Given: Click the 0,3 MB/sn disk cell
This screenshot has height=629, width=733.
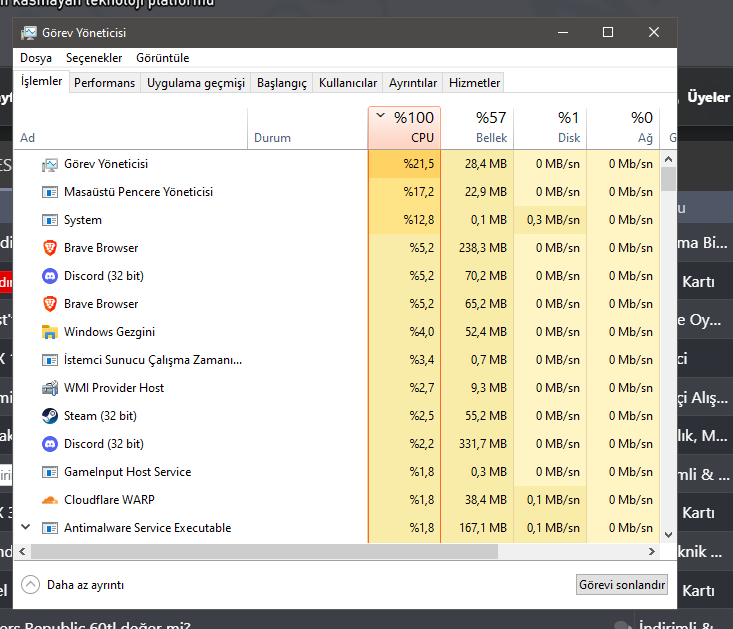Looking at the screenshot, I should 550,220.
